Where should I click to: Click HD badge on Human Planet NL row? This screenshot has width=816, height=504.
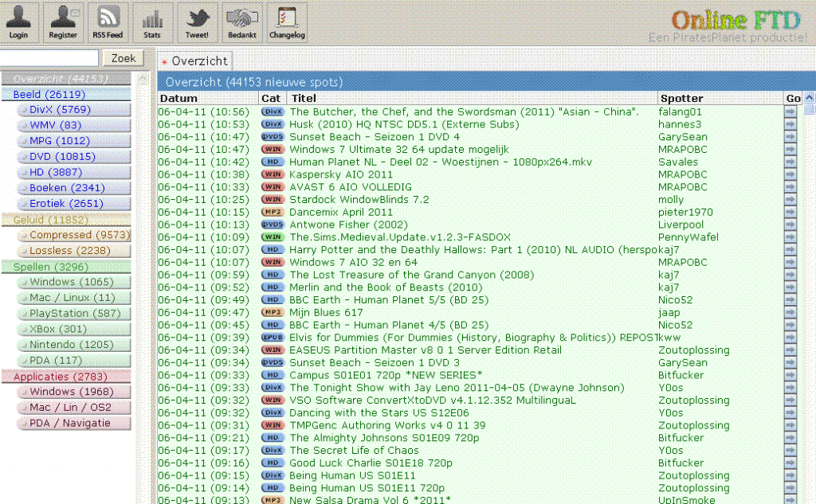pos(273,162)
